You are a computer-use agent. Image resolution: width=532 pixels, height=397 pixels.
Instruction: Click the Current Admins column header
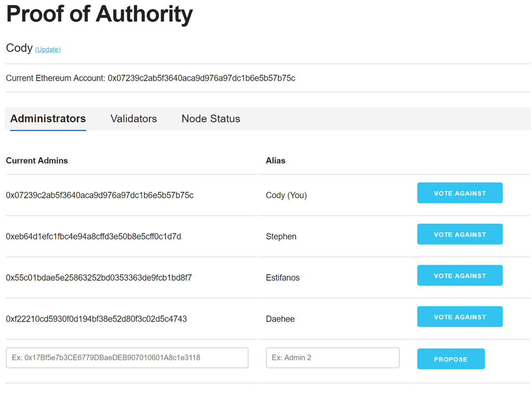pyautogui.click(x=37, y=161)
